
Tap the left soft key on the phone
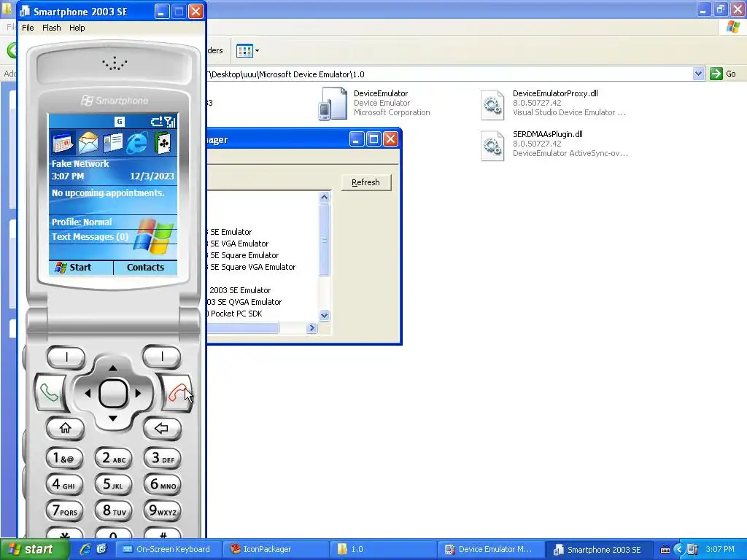click(x=66, y=357)
